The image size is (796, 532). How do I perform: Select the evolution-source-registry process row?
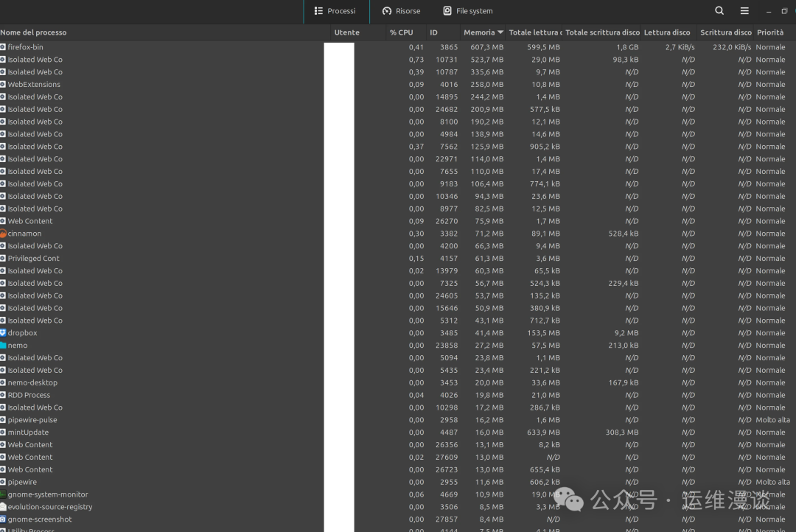coord(398,507)
